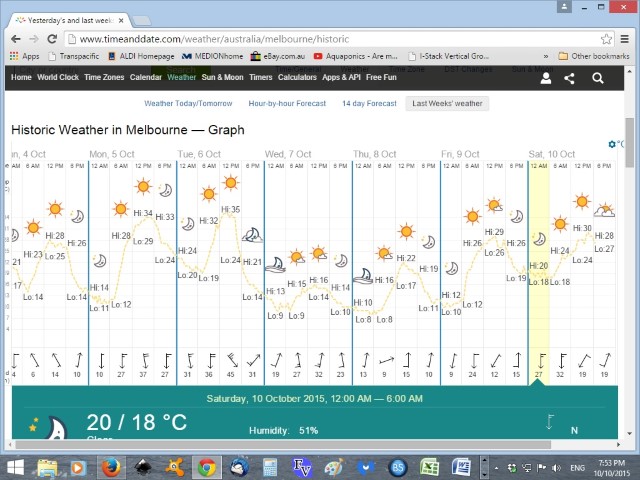This screenshot has height=480, width=640.
Task: Open site search magnifier icon
Action: (598, 78)
